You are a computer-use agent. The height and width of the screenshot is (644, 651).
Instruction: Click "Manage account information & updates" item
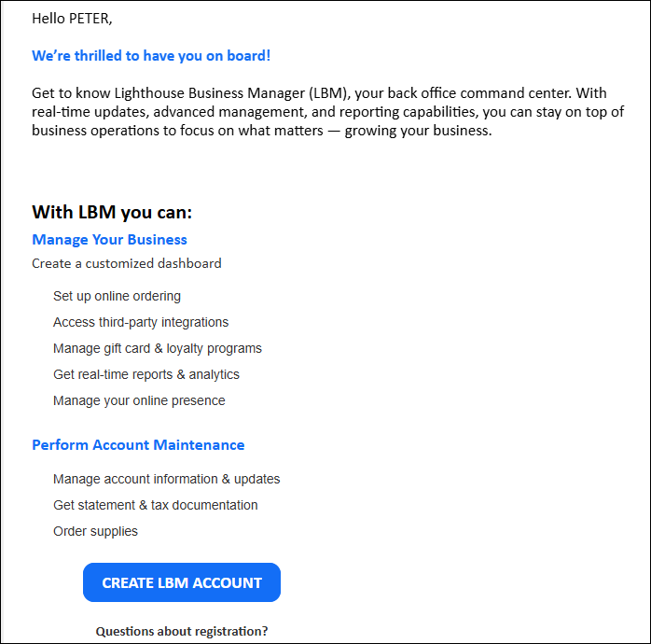[x=166, y=479]
